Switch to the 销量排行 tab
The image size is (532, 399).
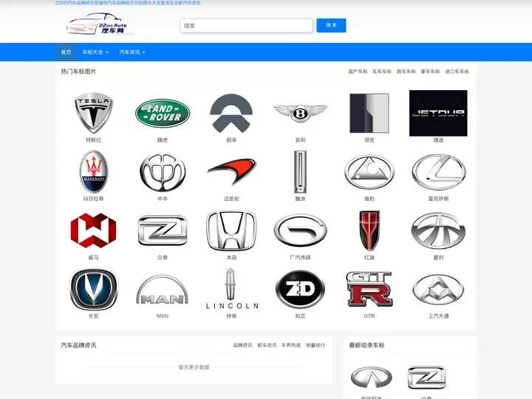[x=316, y=345]
